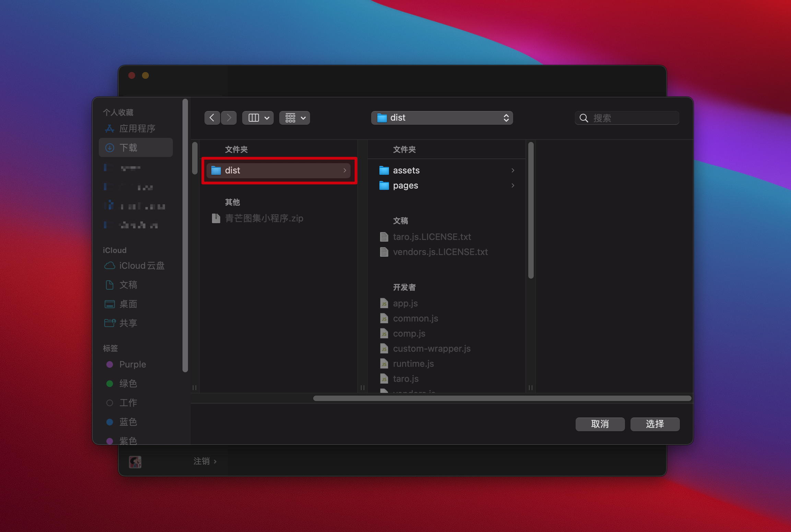Click Choose (选择) button
Viewport: 791px width, 532px height.
click(655, 424)
